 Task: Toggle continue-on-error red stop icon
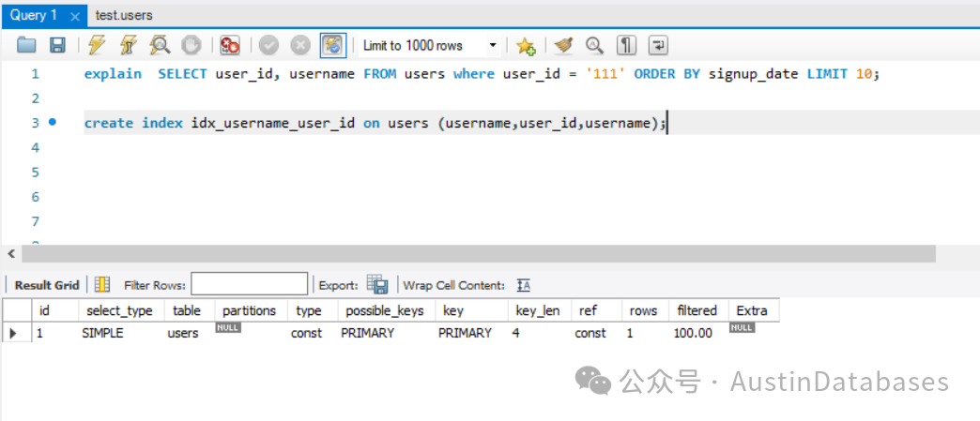tap(231, 45)
